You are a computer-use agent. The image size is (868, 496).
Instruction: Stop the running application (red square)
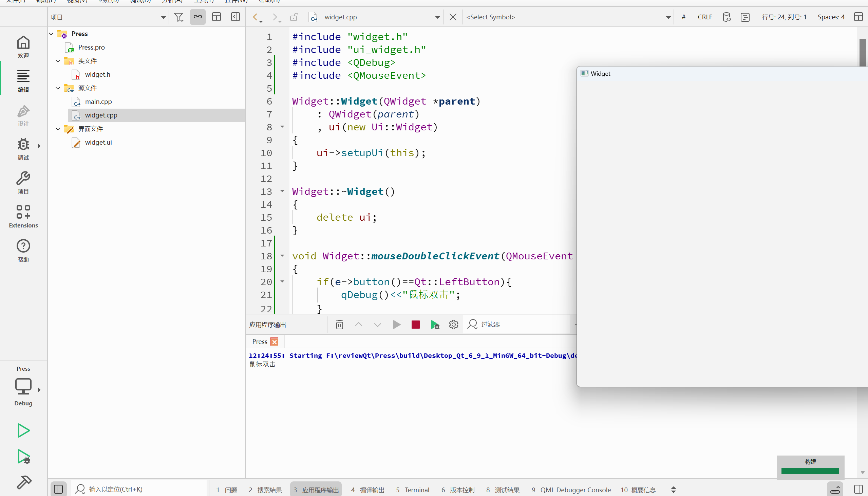pos(415,325)
